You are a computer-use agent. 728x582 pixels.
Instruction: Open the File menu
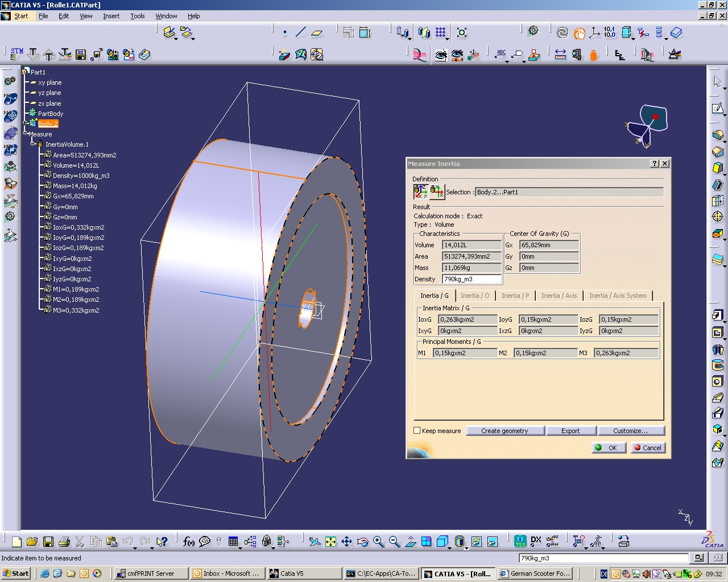pyautogui.click(x=43, y=16)
